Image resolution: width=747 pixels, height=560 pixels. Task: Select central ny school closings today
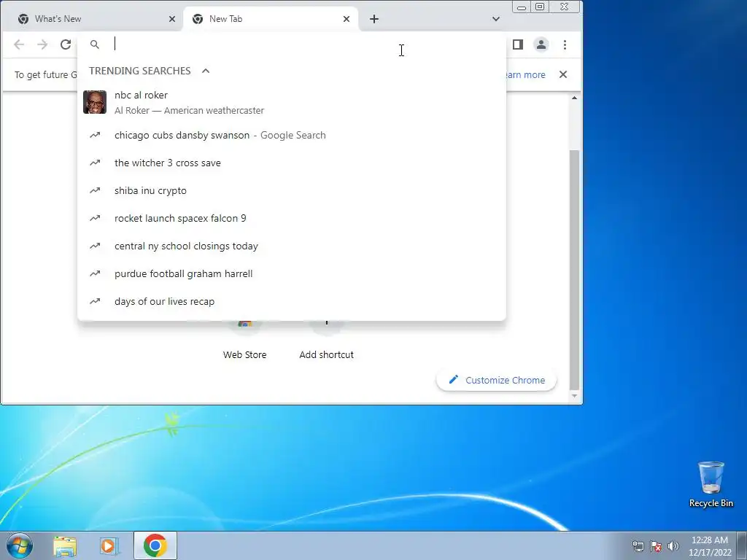click(x=292, y=246)
